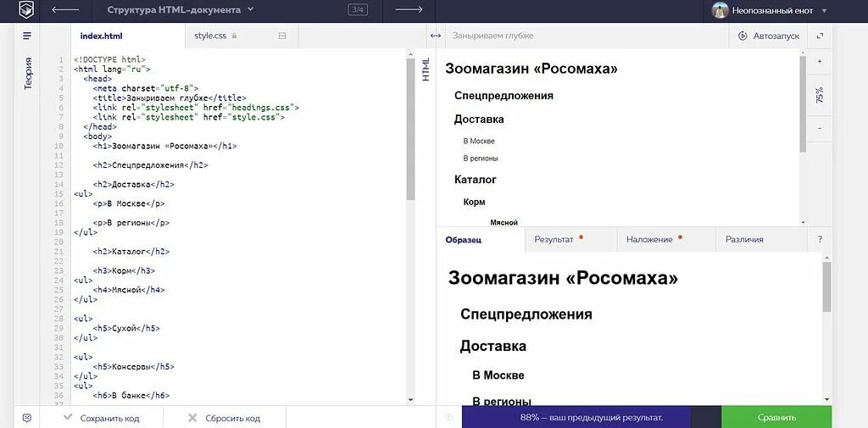Click code line <title>Заныриваем глубже</title>
The width and height of the screenshot is (868, 428).
[170, 98]
